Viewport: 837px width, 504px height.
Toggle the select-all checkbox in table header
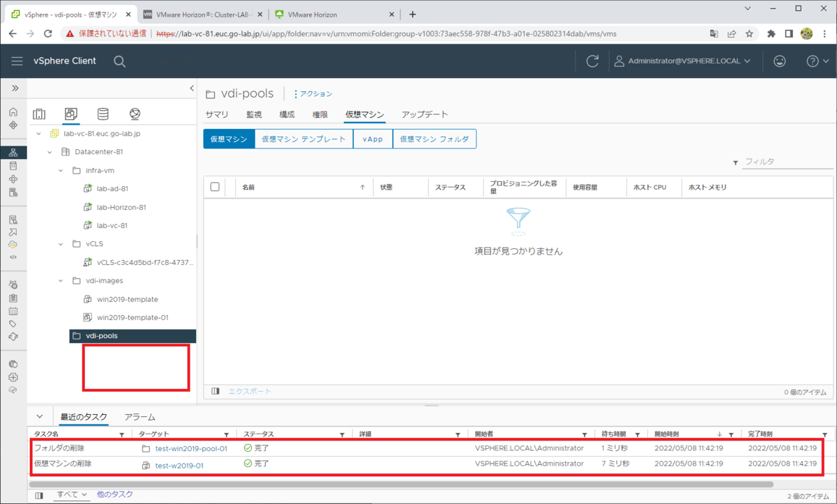pos(215,187)
